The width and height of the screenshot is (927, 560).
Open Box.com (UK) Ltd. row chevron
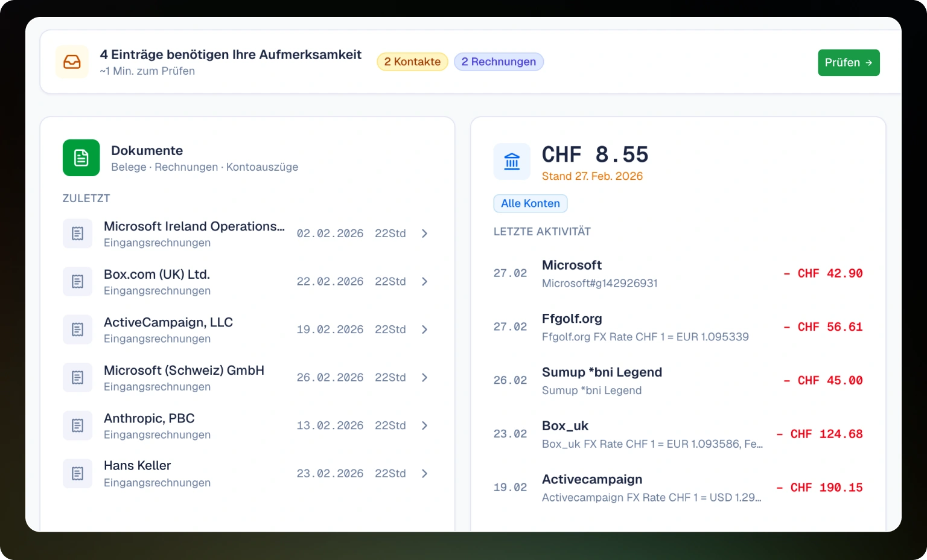(424, 281)
